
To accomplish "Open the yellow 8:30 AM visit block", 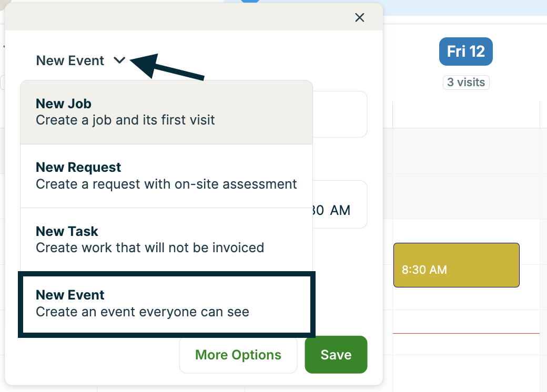I will (456, 265).
